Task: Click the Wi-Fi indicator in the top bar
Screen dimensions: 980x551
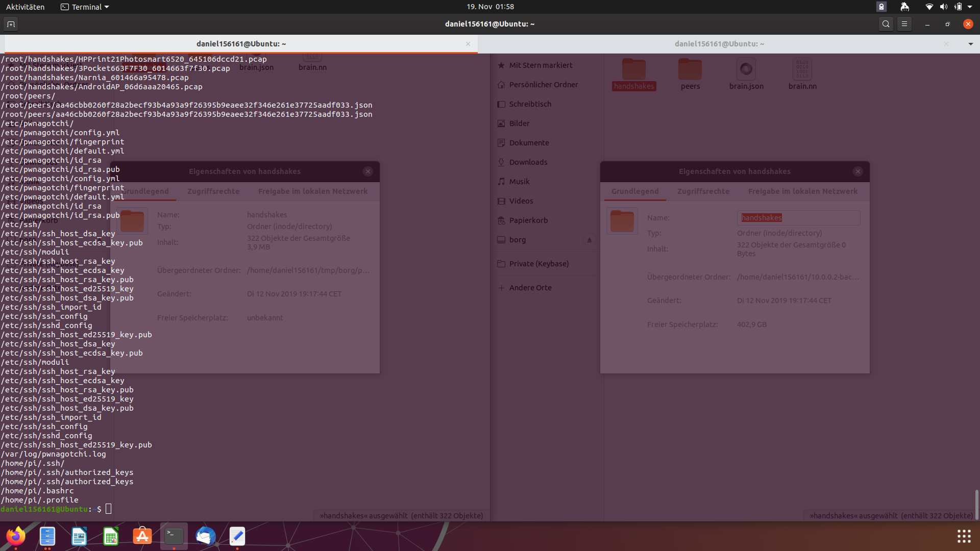Action: [x=929, y=7]
